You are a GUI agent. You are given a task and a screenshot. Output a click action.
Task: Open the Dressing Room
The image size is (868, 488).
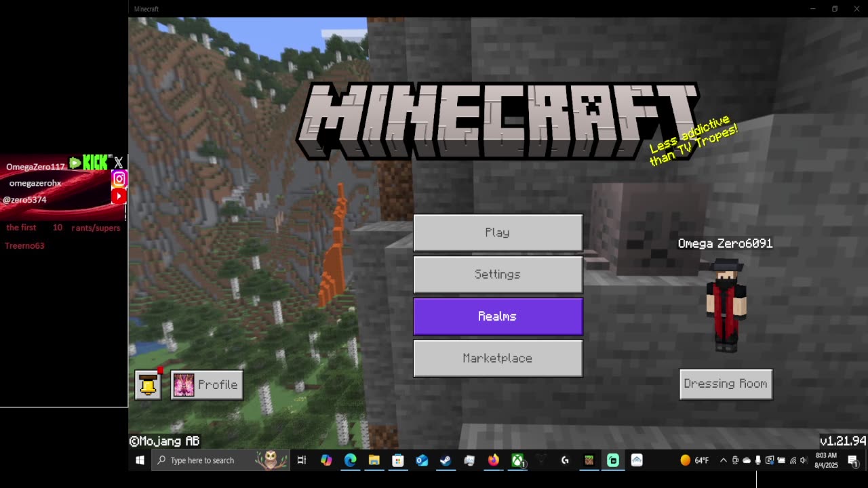726,384
